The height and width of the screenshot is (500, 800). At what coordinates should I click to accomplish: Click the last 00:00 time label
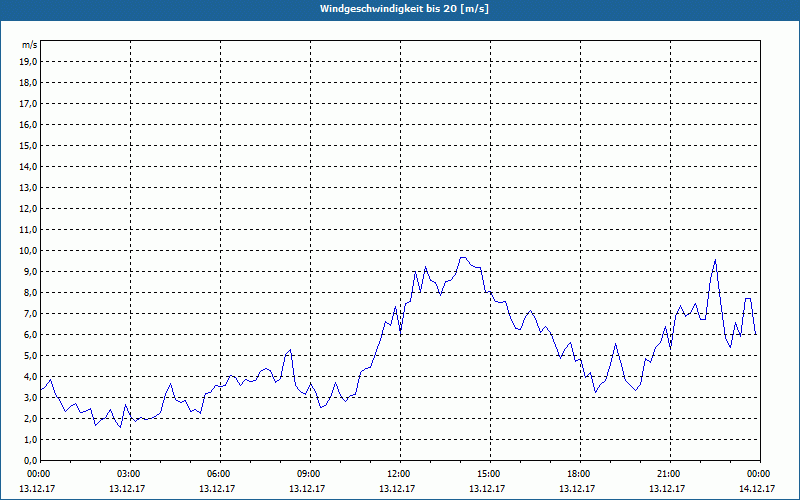[x=757, y=474]
